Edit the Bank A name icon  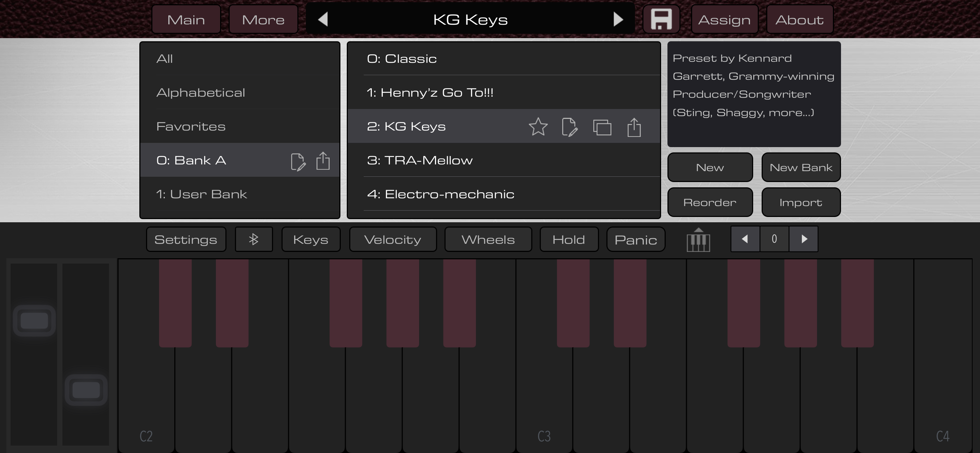coord(298,161)
